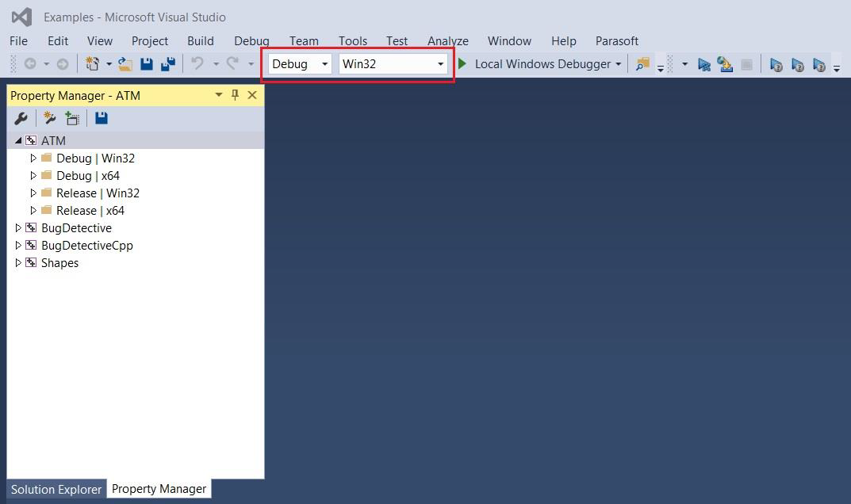Open the Navigate Backward history dropdown arrow
The height and width of the screenshot is (504, 851).
click(47, 64)
